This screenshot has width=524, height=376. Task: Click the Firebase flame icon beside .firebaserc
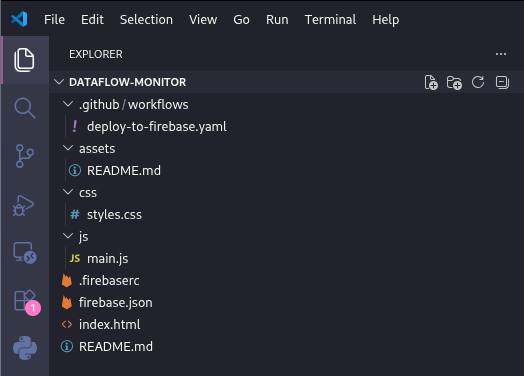(x=67, y=280)
